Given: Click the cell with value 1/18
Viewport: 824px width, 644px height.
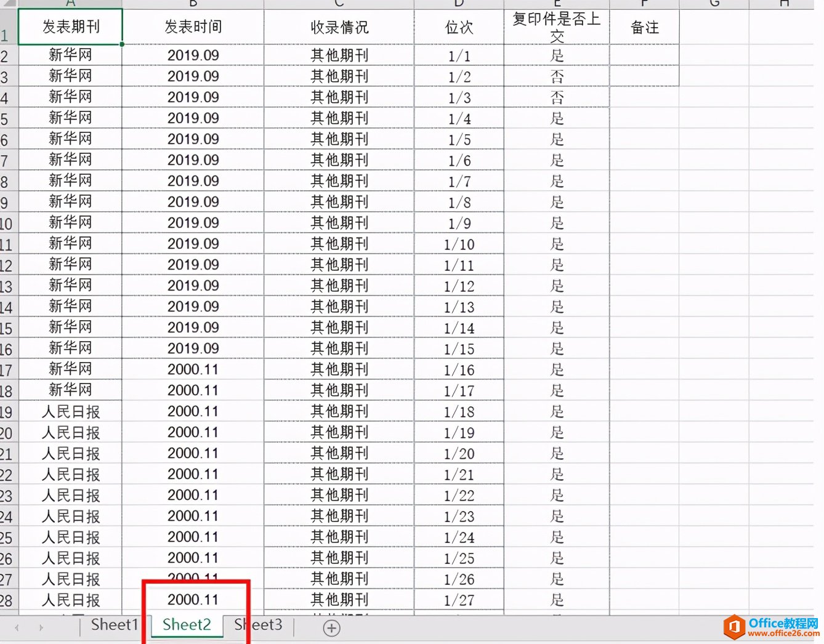Looking at the screenshot, I should (459, 411).
